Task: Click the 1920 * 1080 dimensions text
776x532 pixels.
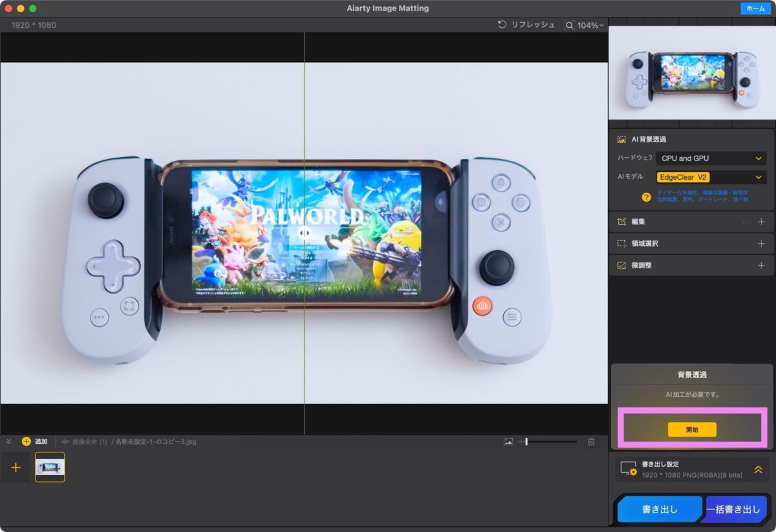Action: (x=34, y=25)
